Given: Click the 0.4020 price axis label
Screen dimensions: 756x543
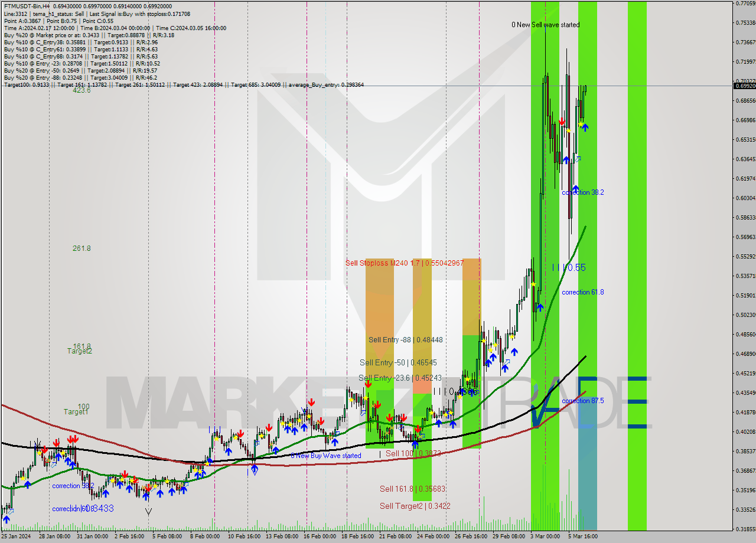Looking at the screenshot, I should [745, 431].
